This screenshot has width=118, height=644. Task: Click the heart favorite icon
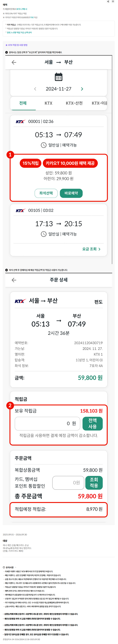(113, 1)
